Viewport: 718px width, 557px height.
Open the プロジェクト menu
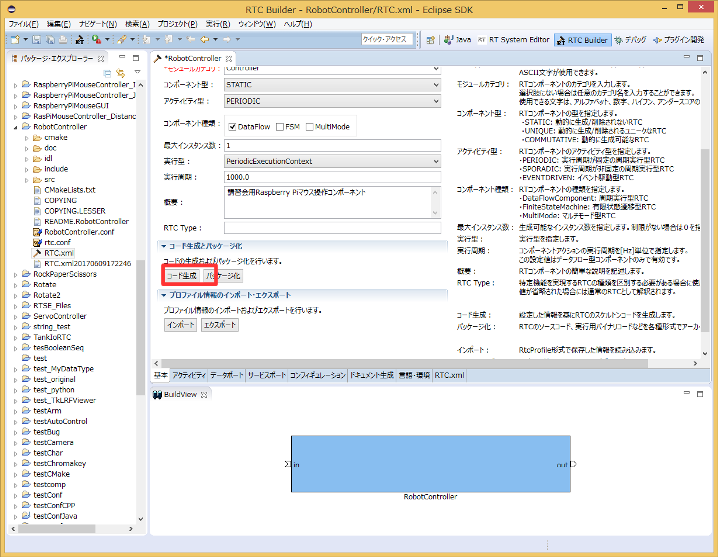177,23
